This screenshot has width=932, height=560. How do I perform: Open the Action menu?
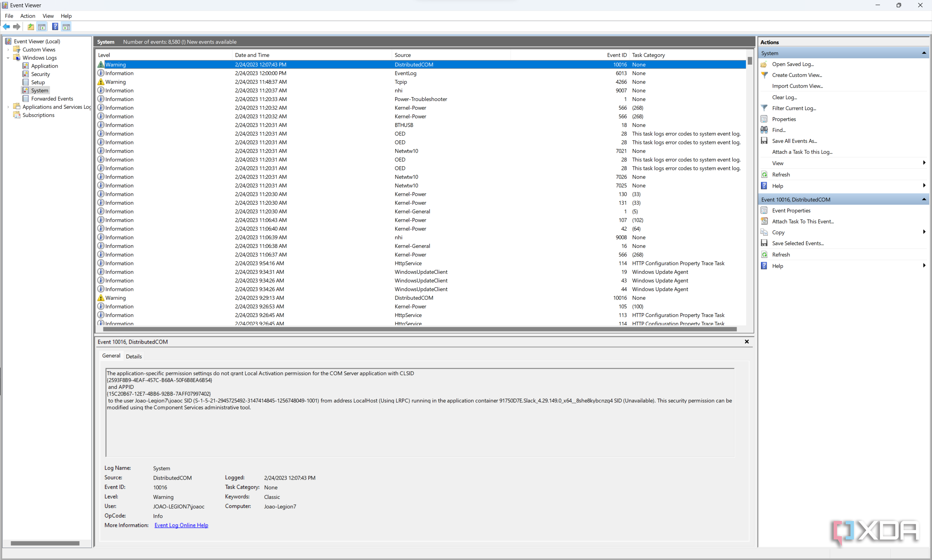pos(28,16)
